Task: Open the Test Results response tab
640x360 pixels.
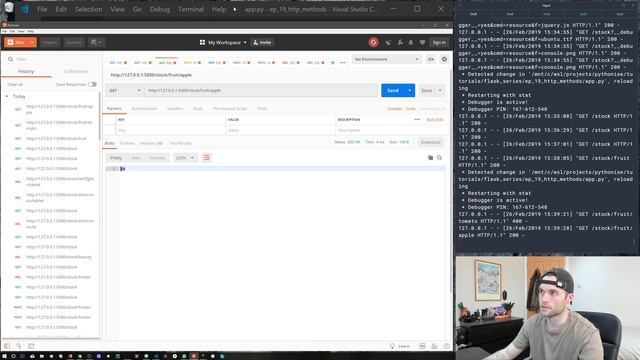Action: click(x=180, y=143)
